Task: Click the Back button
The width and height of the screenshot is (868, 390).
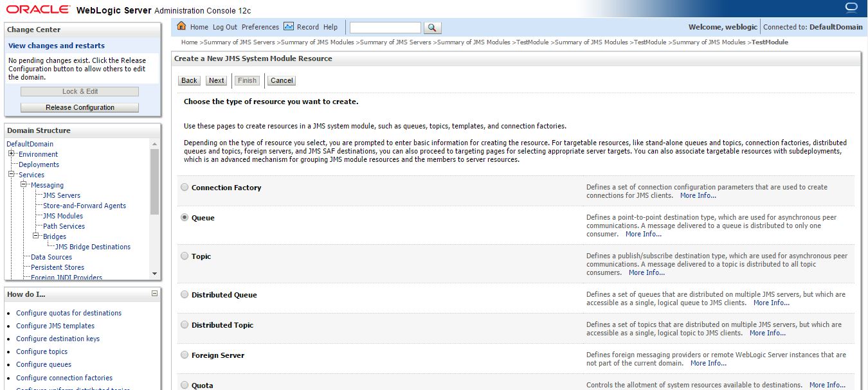Action: [x=189, y=80]
